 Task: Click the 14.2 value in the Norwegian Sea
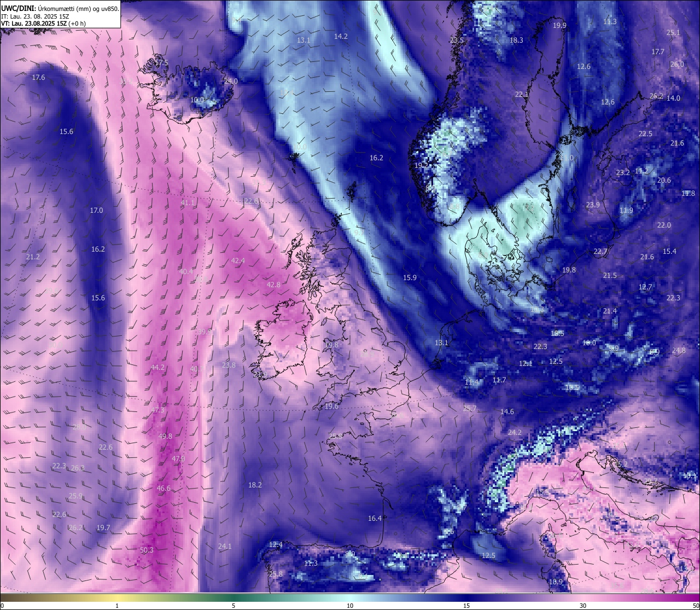coord(341,36)
